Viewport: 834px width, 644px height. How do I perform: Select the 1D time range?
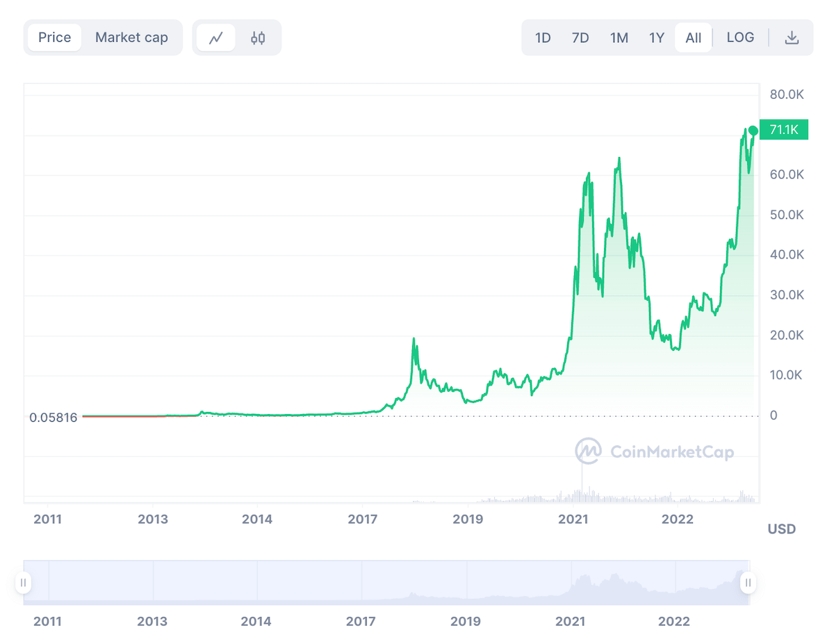point(543,38)
